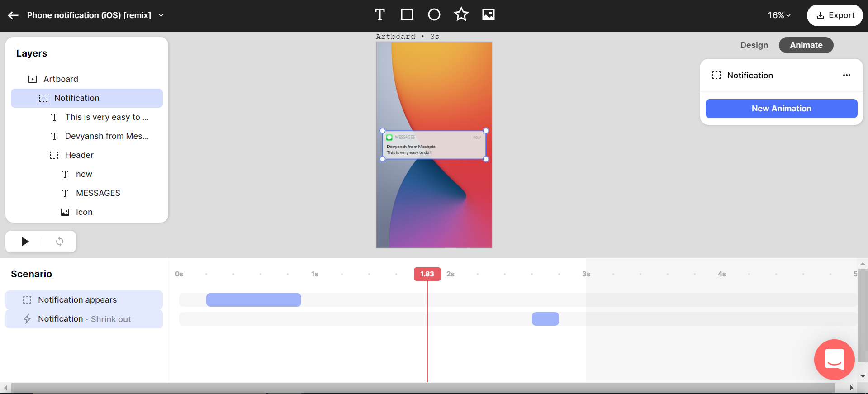Select the Icon image layer
Image resolution: width=868 pixels, height=394 pixels.
[x=87, y=212]
